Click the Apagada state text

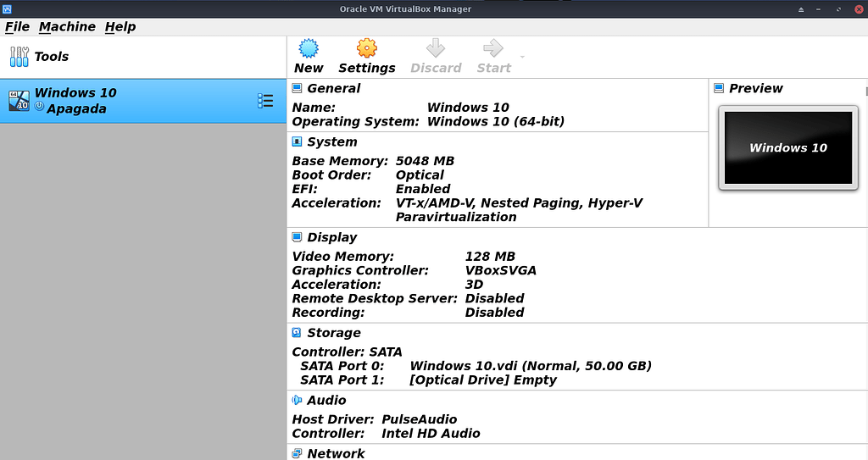[76, 108]
